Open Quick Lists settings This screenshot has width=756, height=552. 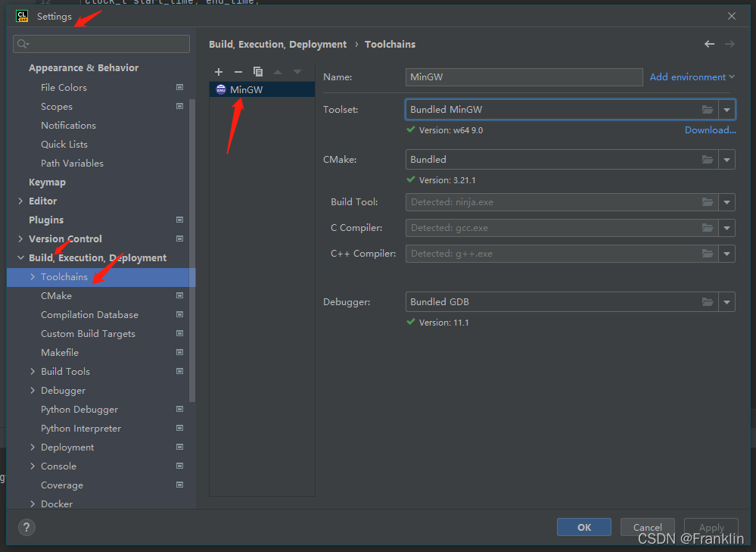64,145
